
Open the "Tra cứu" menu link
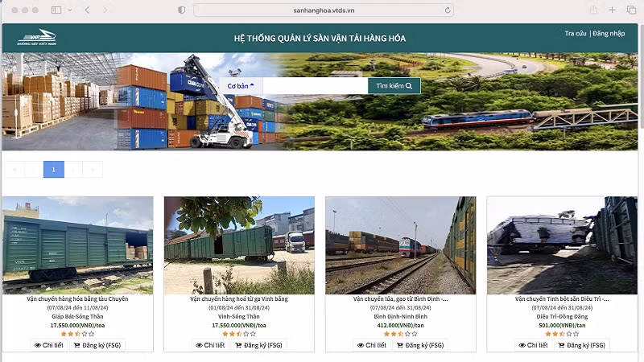[x=575, y=34]
